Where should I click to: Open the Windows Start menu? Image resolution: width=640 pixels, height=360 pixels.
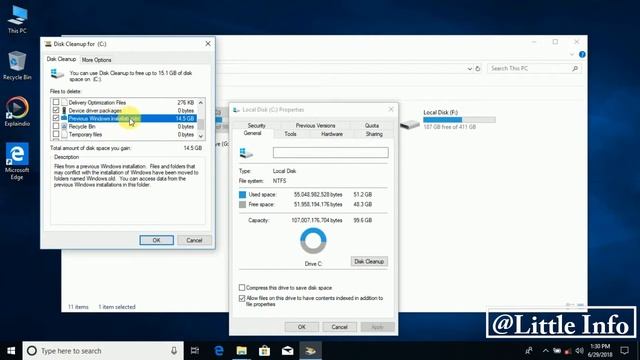click(x=11, y=351)
